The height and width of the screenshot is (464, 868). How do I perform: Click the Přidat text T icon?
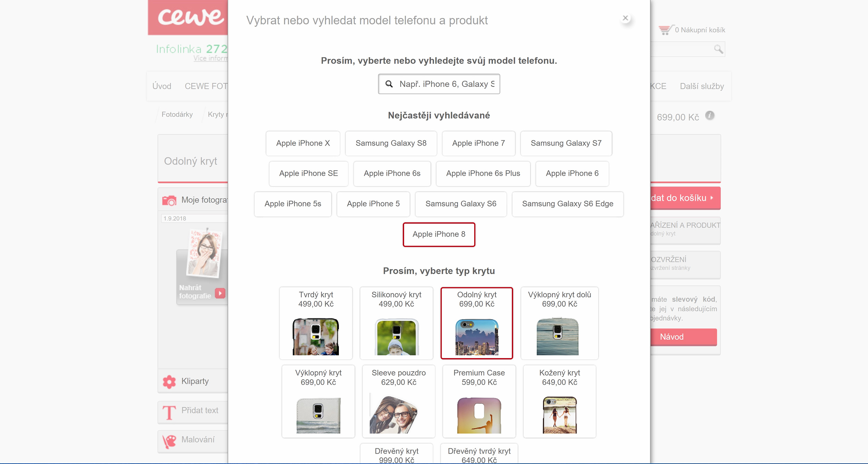169,412
